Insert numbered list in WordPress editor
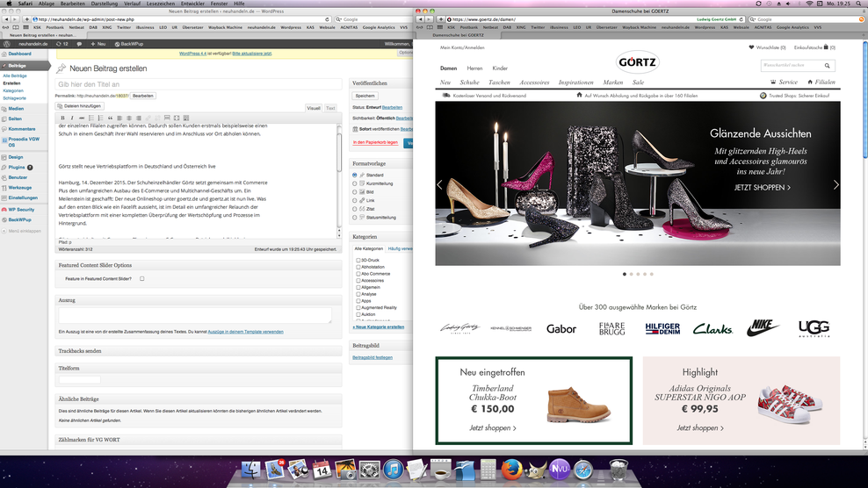Viewport: 868px width, 488px height. click(100, 118)
